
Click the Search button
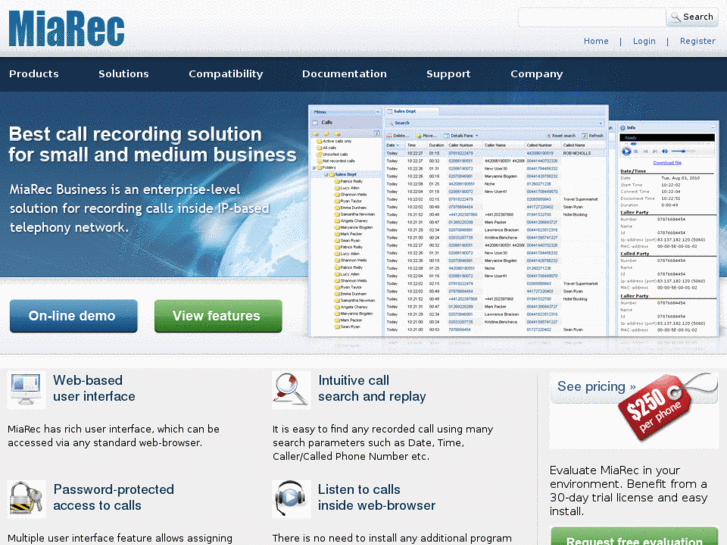coord(692,17)
